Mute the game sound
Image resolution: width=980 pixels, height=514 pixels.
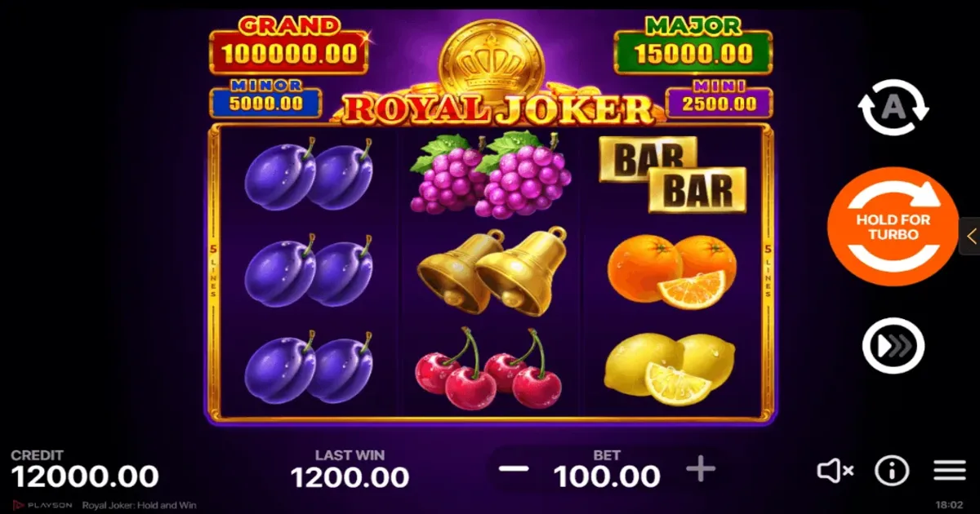click(835, 471)
